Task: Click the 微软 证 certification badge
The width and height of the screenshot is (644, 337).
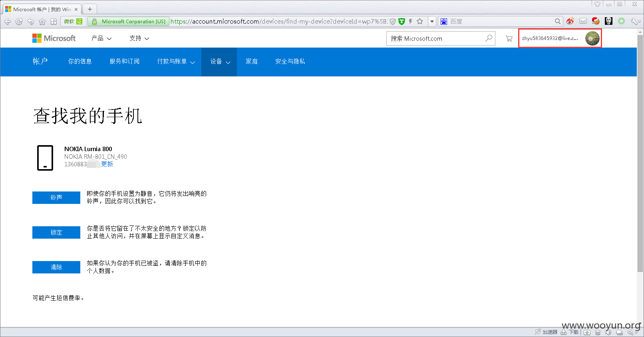Action: point(73,22)
